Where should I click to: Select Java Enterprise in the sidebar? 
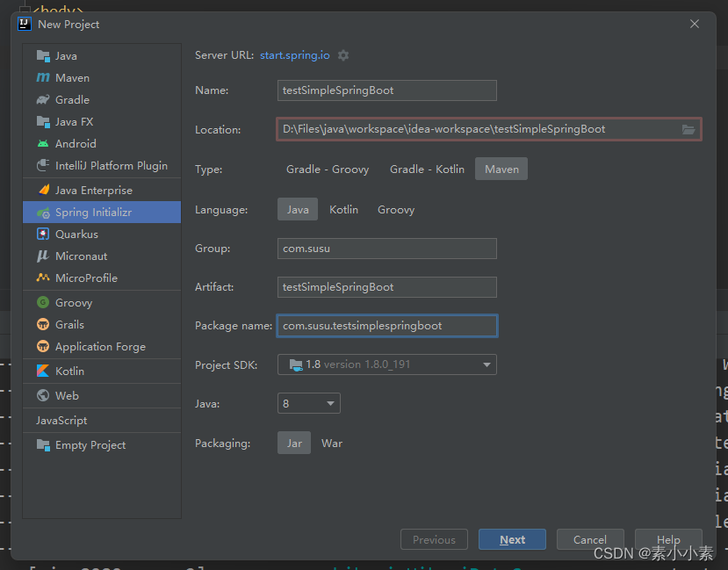(x=94, y=191)
